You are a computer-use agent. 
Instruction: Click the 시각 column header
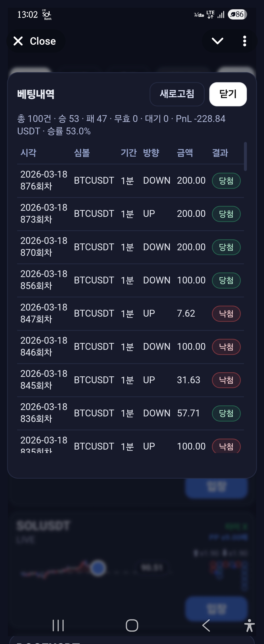point(28,152)
